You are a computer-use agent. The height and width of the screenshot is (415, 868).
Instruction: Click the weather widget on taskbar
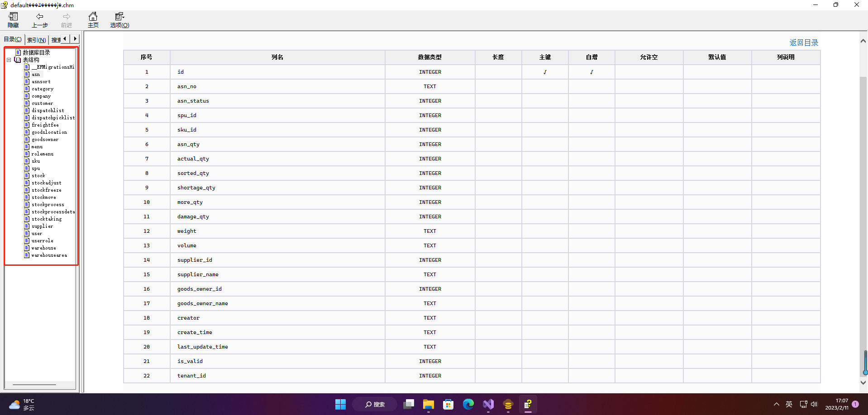[22, 404]
